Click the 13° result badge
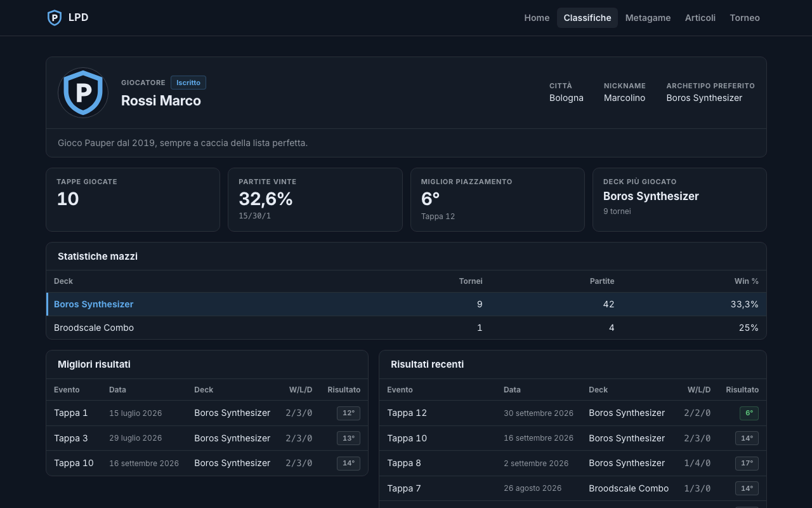The width and height of the screenshot is (812, 508). tap(348, 438)
